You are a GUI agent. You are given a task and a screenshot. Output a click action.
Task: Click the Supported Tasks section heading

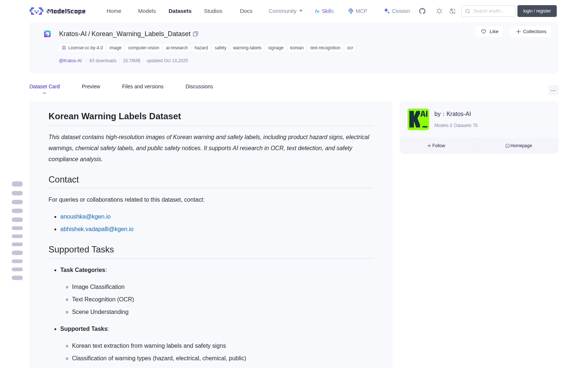(81, 250)
